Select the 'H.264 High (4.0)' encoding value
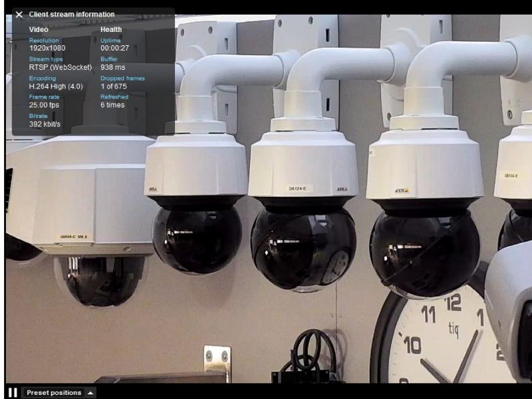532x399 pixels. (56, 86)
